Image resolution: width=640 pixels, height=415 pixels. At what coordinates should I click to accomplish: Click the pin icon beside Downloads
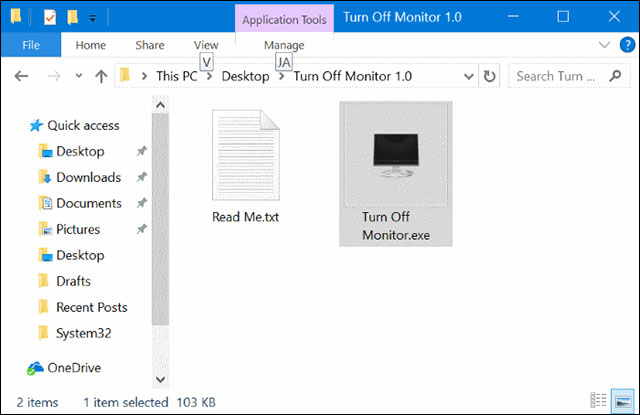141,177
